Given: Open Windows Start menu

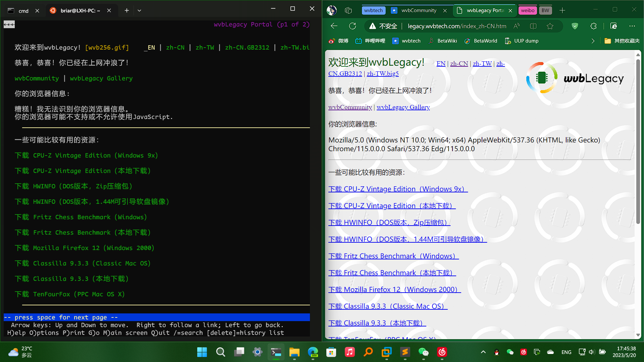Looking at the screenshot, I should click(x=202, y=352).
